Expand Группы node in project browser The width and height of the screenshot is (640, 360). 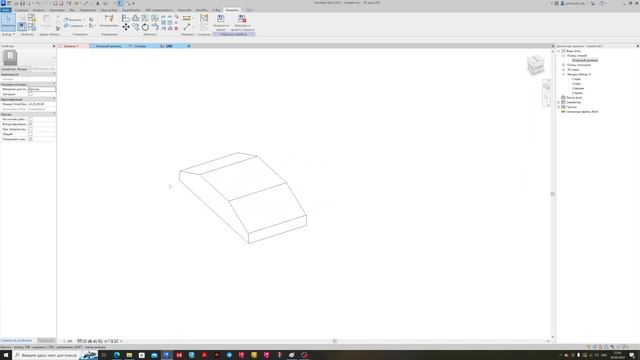pos(559,107)
